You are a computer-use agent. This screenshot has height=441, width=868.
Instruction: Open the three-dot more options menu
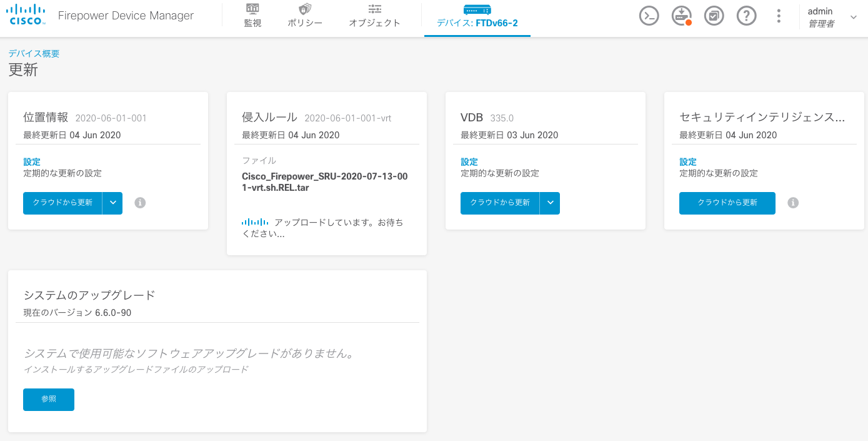779,16
